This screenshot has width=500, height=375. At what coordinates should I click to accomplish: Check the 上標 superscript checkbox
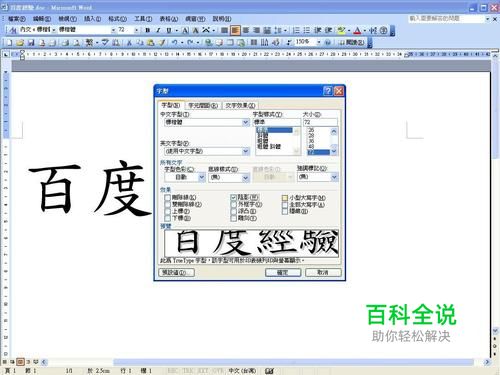coord(167,211)
